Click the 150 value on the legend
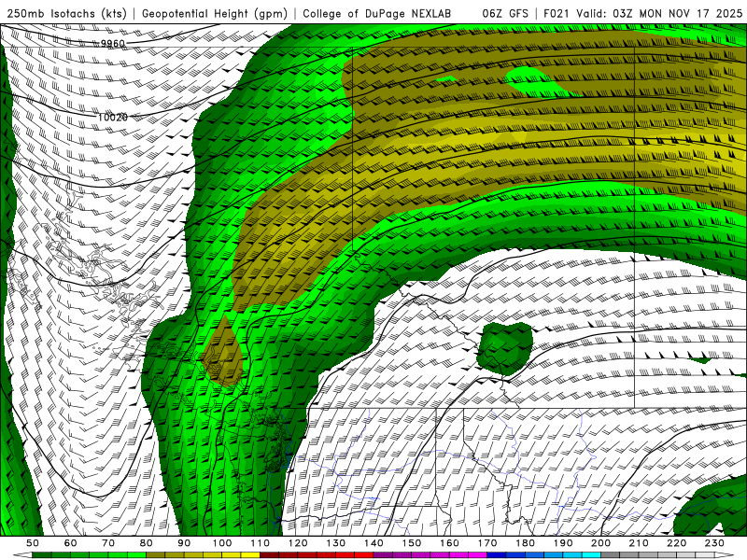Viewport: 747px width, 560px height. pos(412,543)
